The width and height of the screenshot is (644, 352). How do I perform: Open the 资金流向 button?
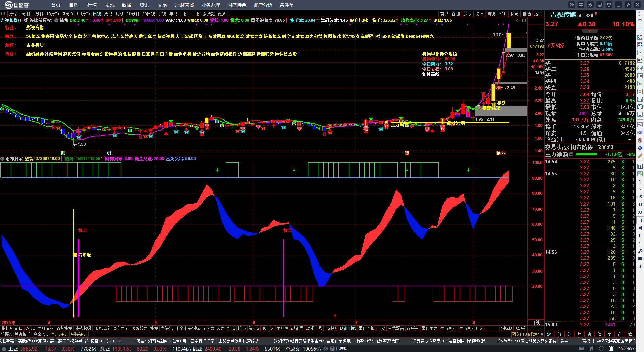41,334
